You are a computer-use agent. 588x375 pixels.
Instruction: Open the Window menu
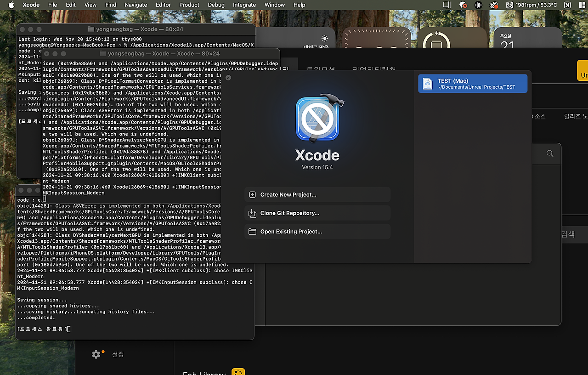point(275,5)
